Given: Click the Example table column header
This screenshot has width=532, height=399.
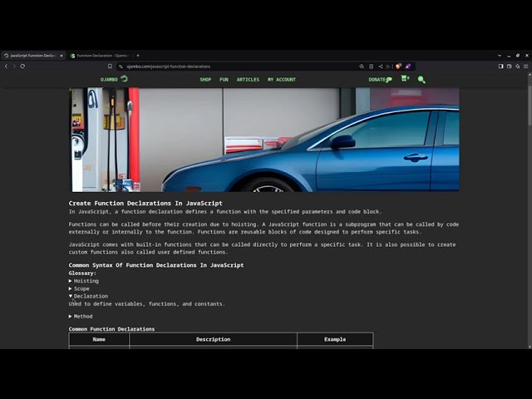Looking at the screenshot, I should 335,339.
